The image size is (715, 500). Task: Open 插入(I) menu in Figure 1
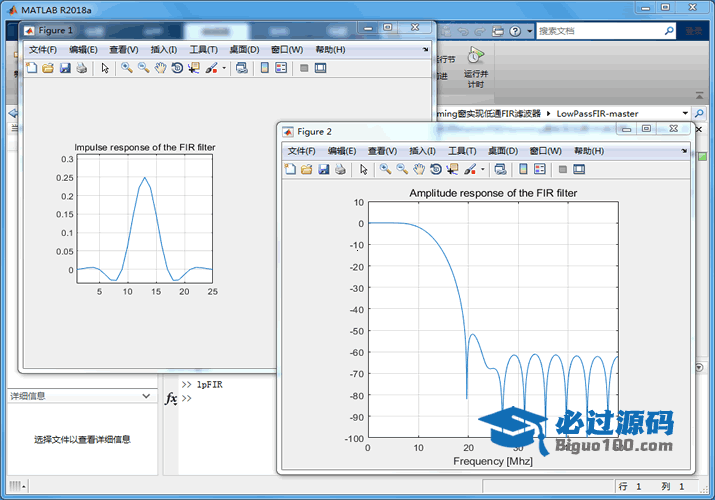(163, 50)
